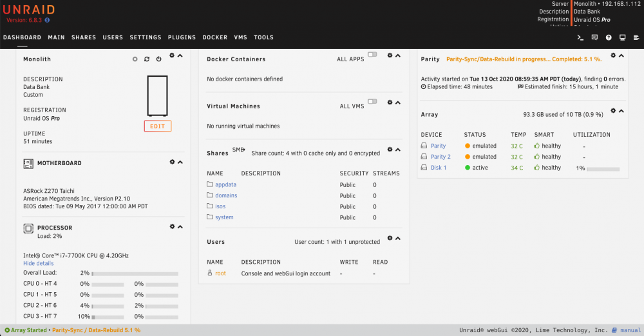Collapse the Motherboard section
The image size is (644, 336).
click(180, 162)
